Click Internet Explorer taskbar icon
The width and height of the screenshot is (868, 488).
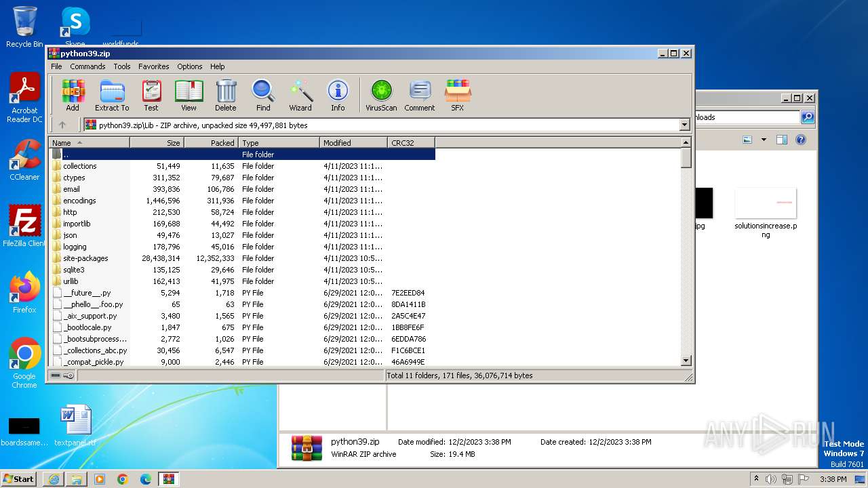(x=54, y=479)
